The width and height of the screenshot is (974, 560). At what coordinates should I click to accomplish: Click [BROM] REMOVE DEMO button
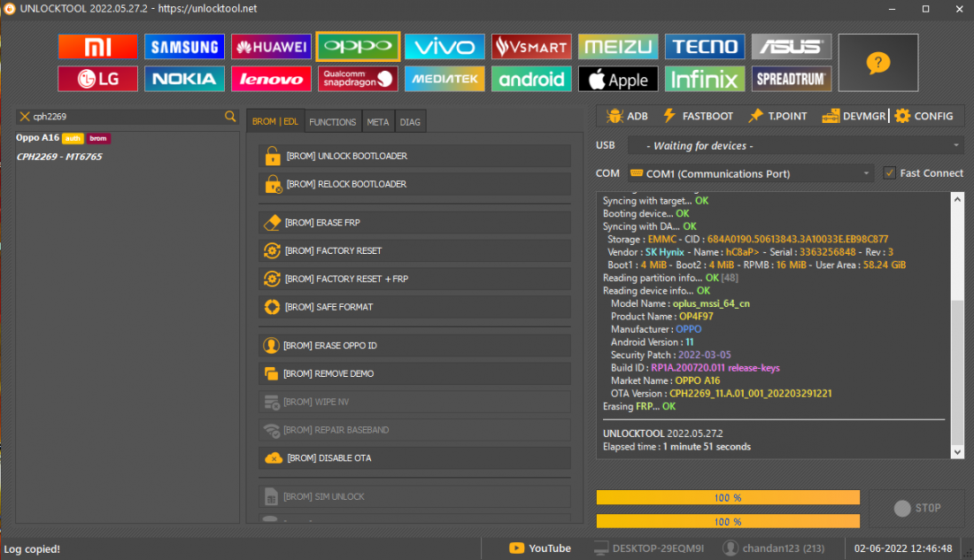tap(414, 373)
